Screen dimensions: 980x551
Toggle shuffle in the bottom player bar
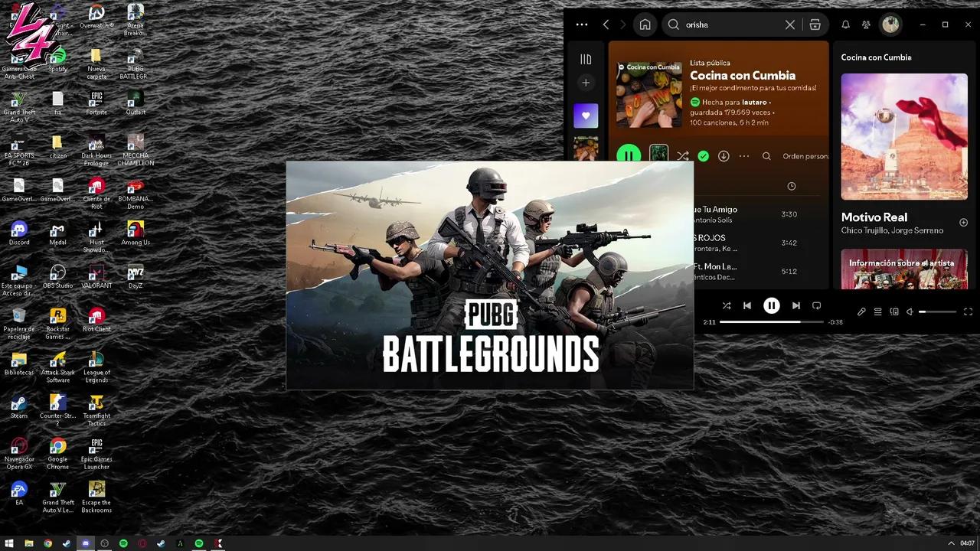(x=726, y=305)
